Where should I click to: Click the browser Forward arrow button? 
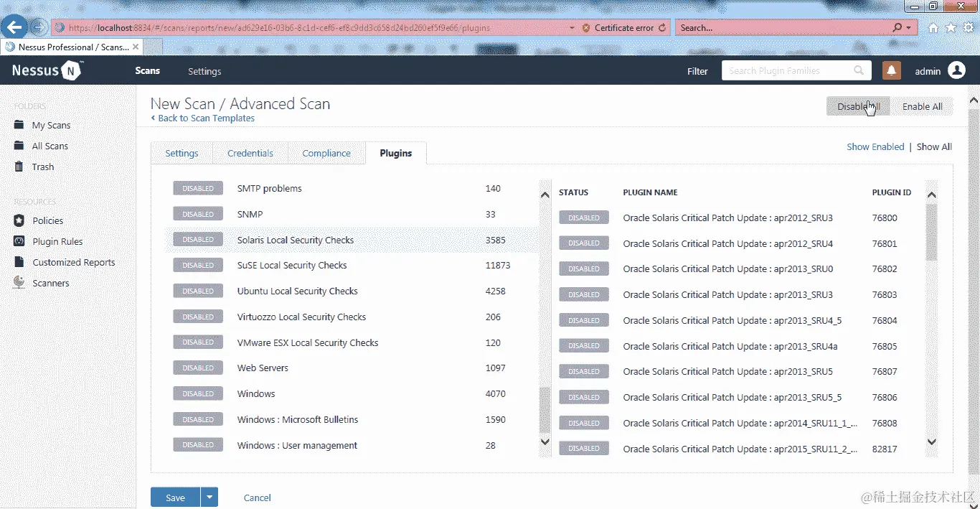pos(39,27)
